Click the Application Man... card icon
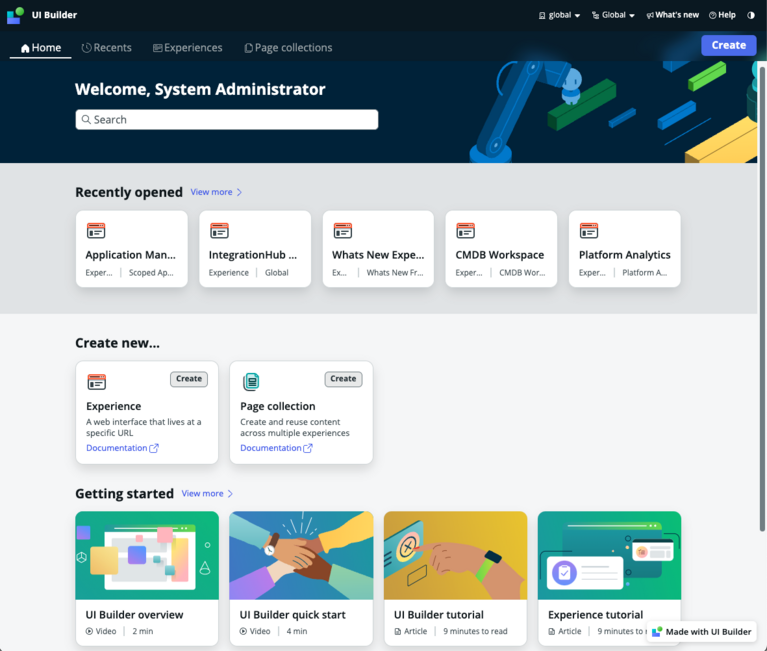 click(96, 230)
